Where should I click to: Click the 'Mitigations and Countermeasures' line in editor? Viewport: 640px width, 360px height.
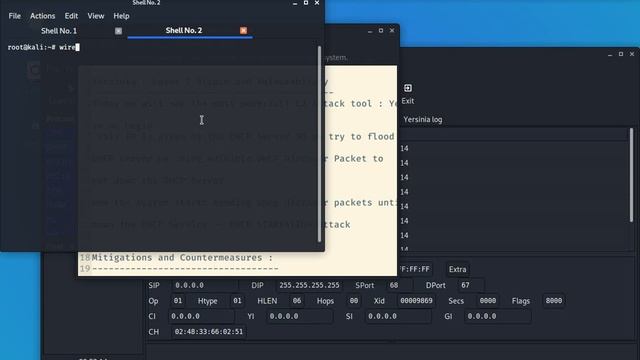182,258
